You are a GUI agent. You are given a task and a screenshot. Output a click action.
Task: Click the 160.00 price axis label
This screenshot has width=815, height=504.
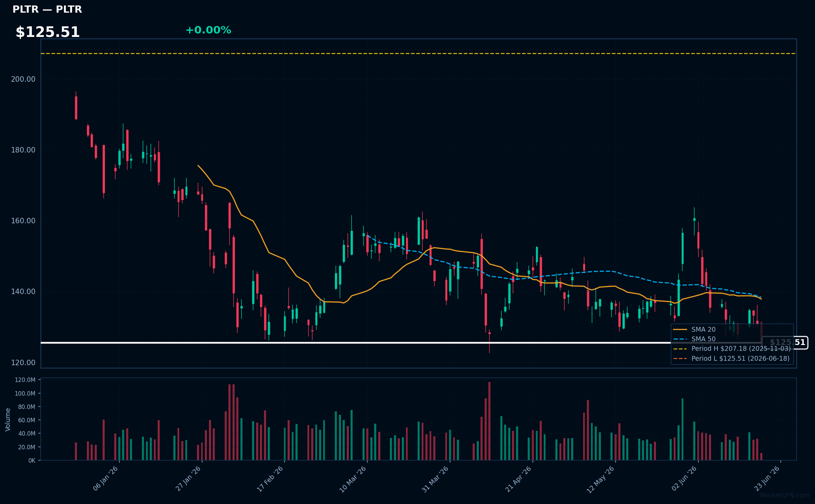click(x=23, y=221)
